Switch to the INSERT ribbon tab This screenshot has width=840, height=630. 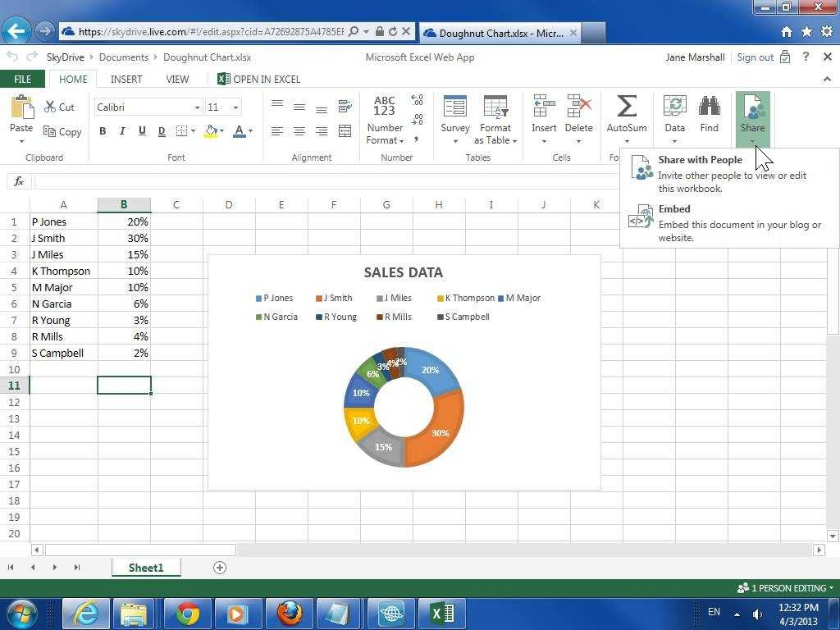point(126,80)
